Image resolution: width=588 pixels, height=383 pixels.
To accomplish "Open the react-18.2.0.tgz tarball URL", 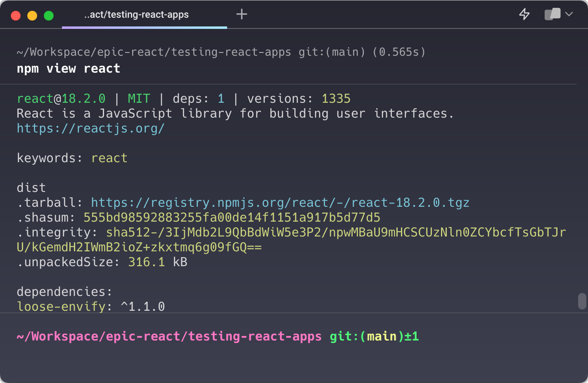I will coord(280,203).
